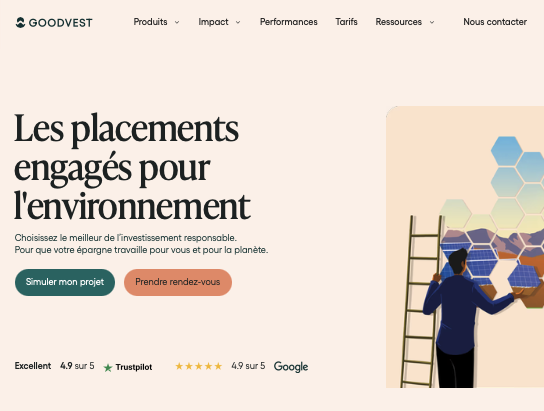
Task: Click the Excellent 4.9 sur 5 rating
Action: pos(54,366)
